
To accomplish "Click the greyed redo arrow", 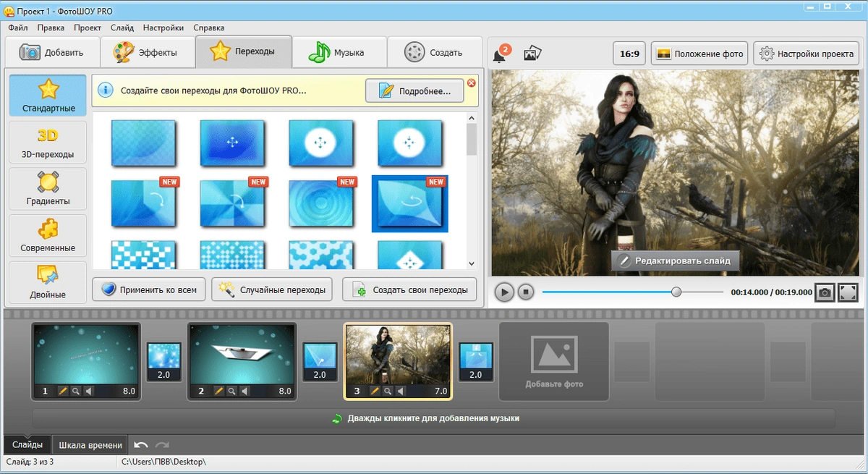I will pos(162,444).
